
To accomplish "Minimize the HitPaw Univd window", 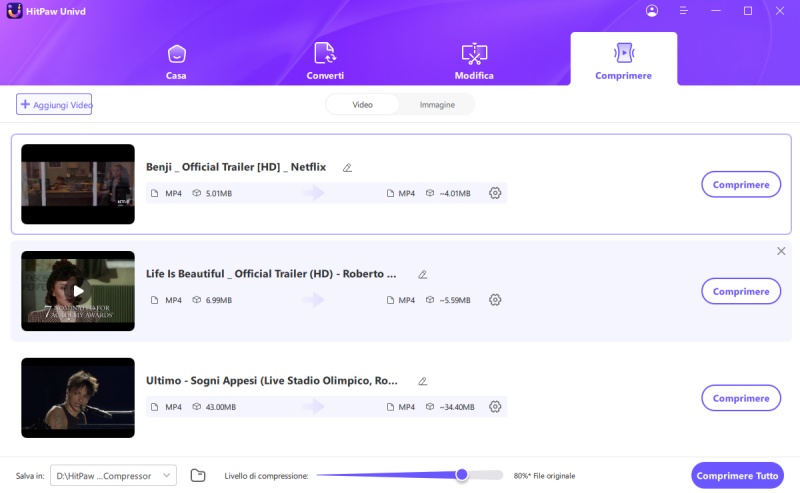I will coord(716,11).
